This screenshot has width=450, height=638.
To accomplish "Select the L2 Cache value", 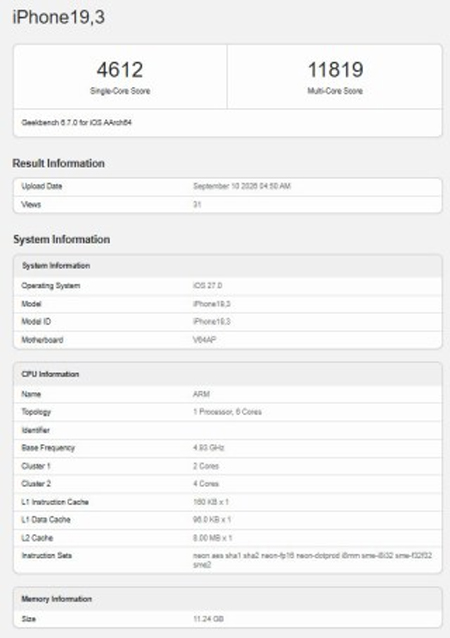I will point(212,538).
